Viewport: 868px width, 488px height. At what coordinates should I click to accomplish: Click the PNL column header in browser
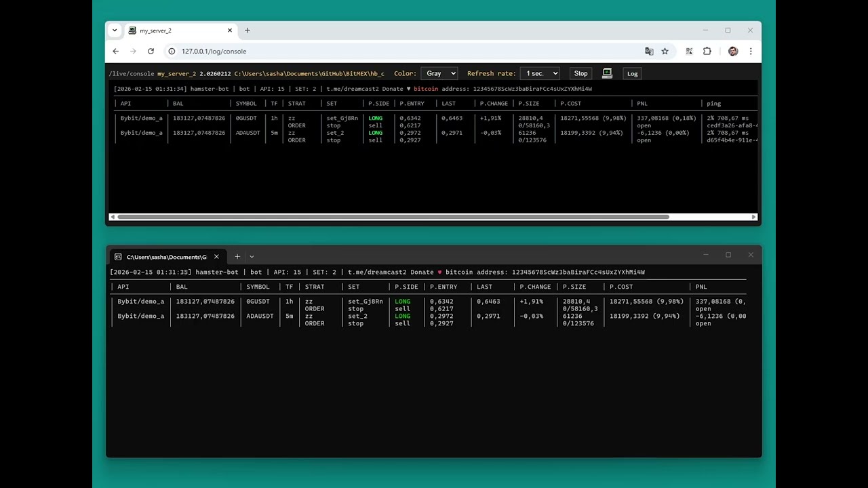coord(642,104)
